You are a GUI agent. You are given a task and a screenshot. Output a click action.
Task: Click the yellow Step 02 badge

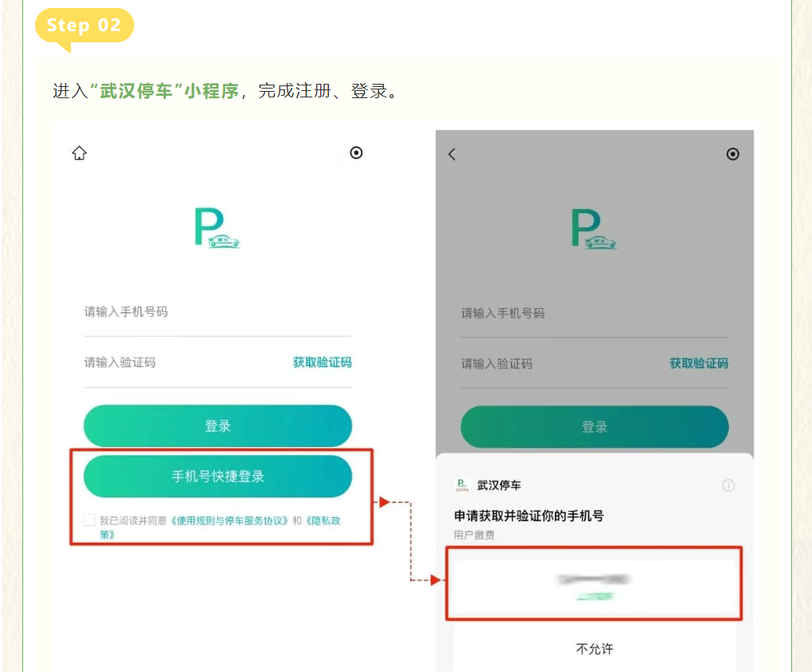[84, 26]
